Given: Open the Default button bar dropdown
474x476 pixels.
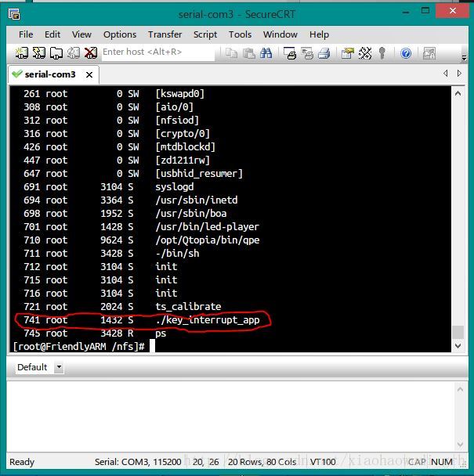Looking at the screenshot, I should pos(59,367).
